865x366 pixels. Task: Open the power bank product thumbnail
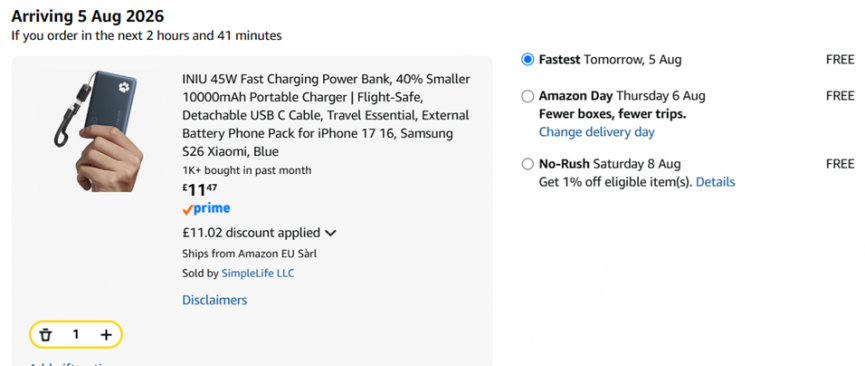pyautogui.click(x=99, y=130)
